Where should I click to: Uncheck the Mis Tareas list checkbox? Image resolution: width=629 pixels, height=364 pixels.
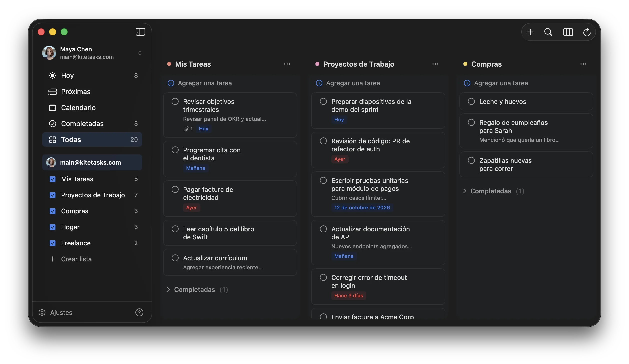click(52, 179)
